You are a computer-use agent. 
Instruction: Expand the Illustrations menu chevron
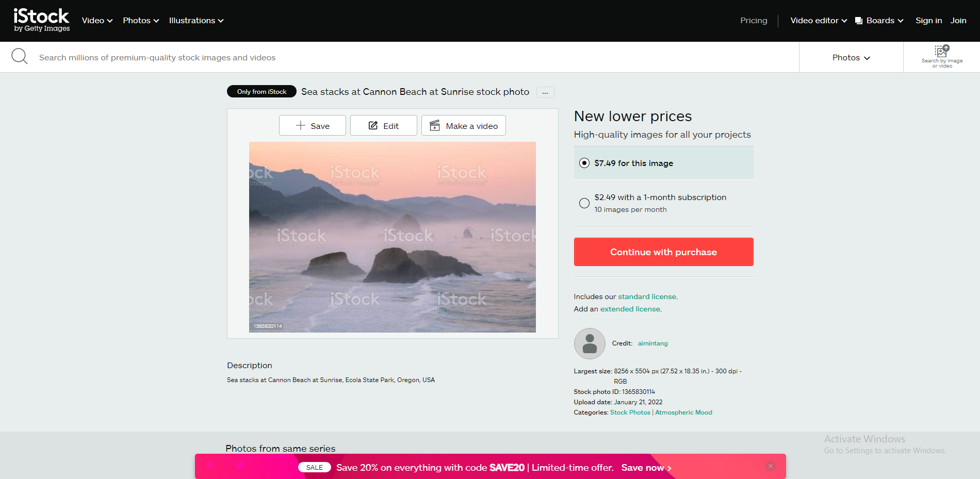point(221,21)
